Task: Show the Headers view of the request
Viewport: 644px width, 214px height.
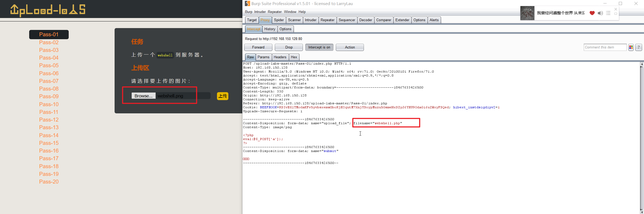Action: (x=280, y=57)
